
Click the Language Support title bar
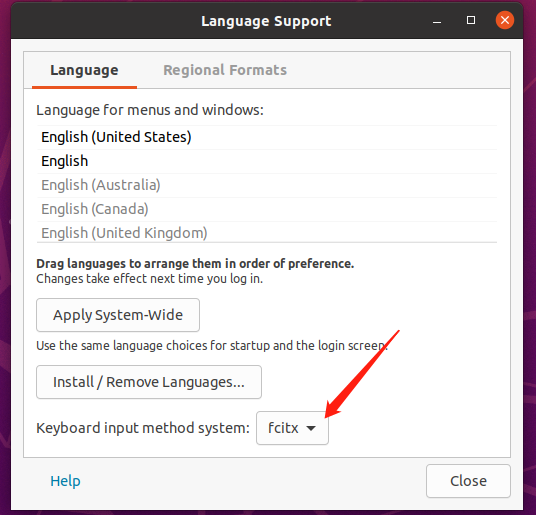coord(266,21)
